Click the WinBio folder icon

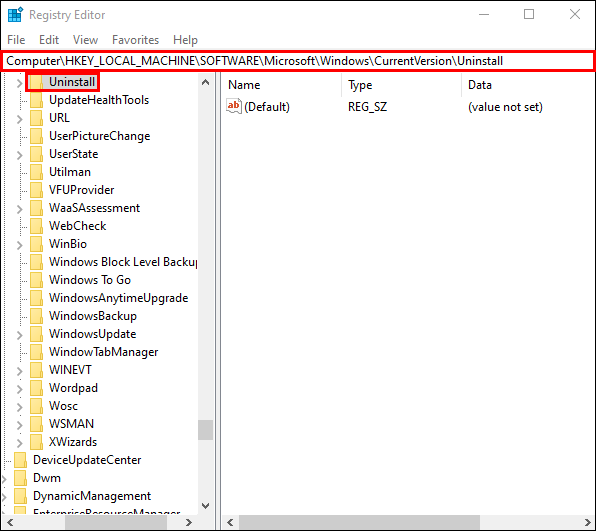[x=36, y=244]
